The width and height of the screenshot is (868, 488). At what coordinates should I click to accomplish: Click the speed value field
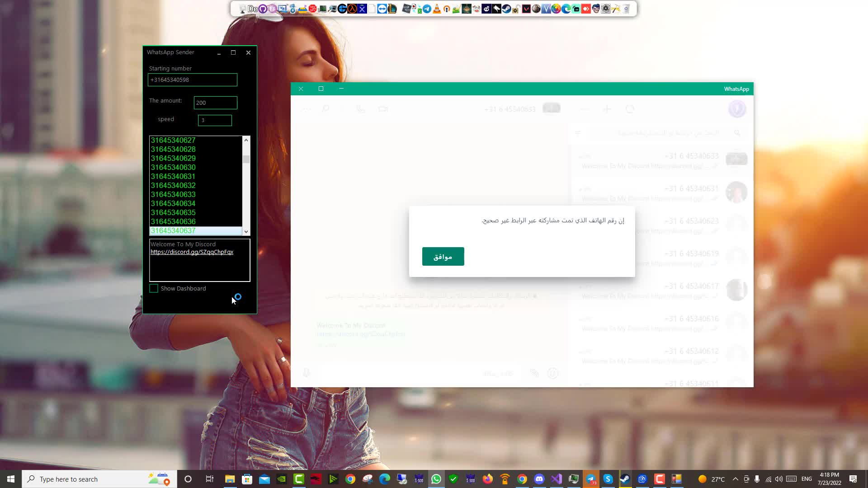pyautogui.click(x=215, y=120)
